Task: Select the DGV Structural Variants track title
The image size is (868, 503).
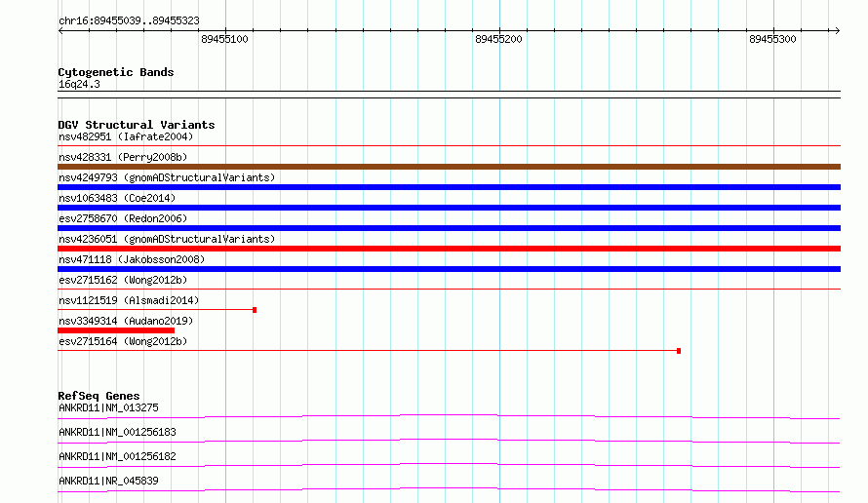Action: [137, 125]
